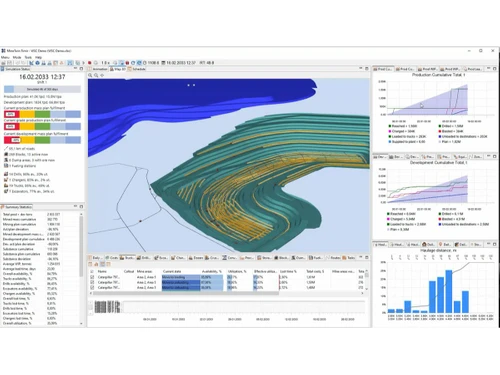Sort trucks table by Utilization, % column
The width and height of the screenshot is (500, 375).
(237, 271)
